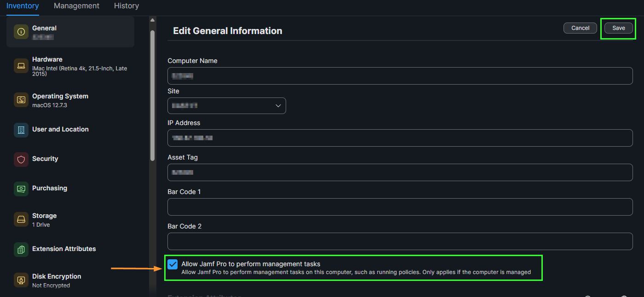
Task: Click the Asset Tag text field
Action: click(x=400, y=172)
